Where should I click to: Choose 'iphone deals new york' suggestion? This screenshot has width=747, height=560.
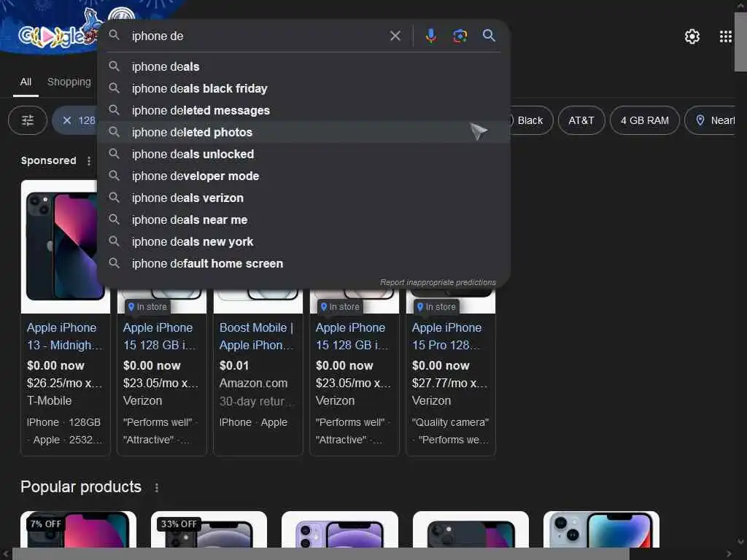(303, 242)
